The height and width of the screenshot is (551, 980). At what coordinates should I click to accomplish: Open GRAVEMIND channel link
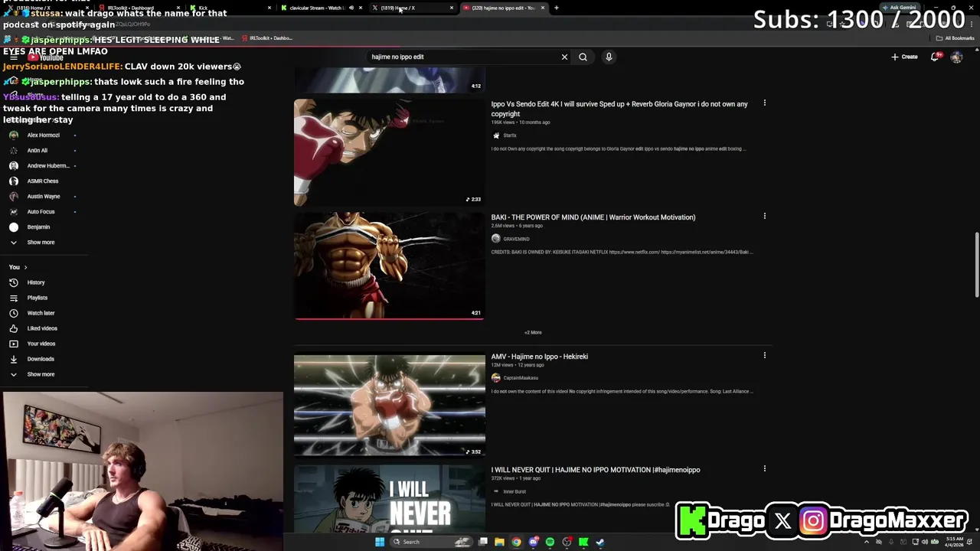[x=516, y=239]
